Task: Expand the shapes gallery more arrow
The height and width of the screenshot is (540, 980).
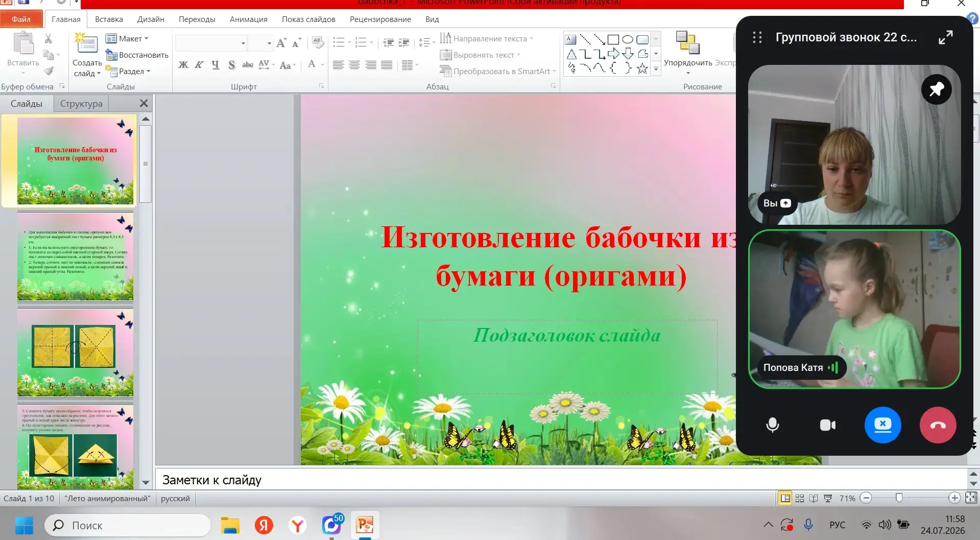Action: tap(656, 69)
